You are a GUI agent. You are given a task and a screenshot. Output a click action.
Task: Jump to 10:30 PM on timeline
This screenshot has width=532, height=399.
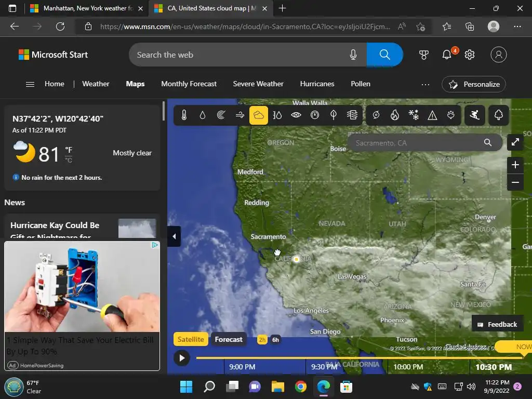(x=494, y=367)
